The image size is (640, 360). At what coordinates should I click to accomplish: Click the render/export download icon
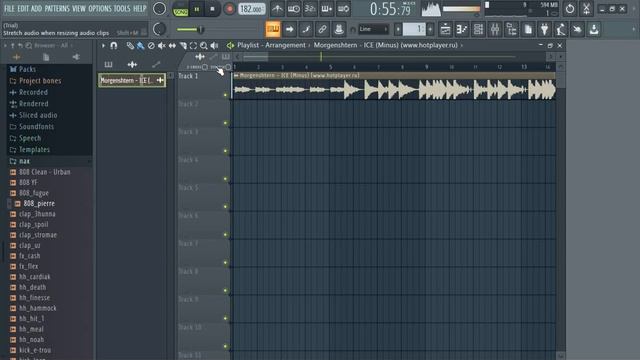594,29
